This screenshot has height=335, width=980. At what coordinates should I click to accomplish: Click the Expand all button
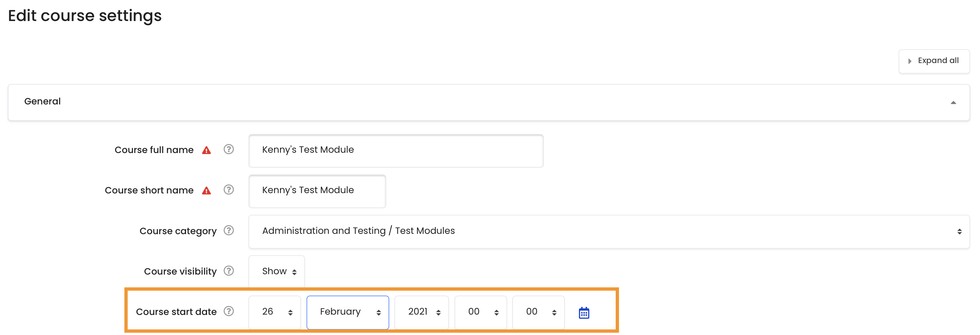(934, 61)
